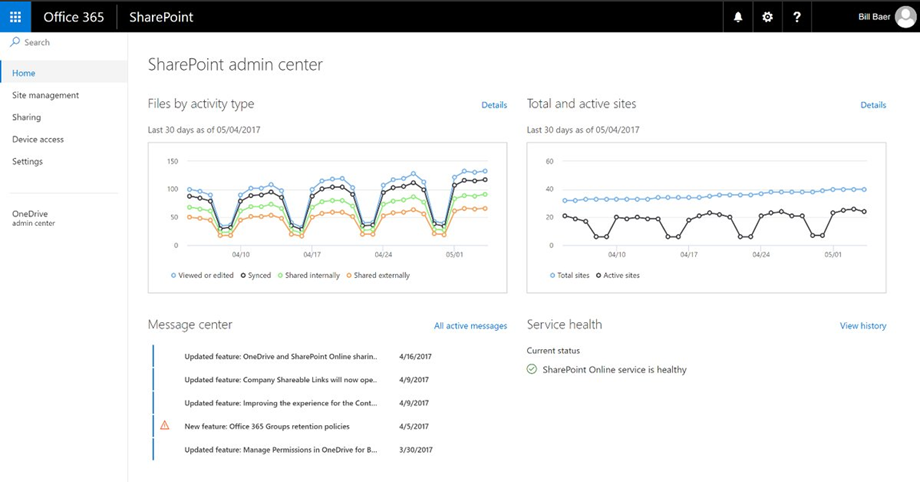Open message about Improving the experience
Image resolution: width=920 pixels, height=482 pixels.
[280, 403]
